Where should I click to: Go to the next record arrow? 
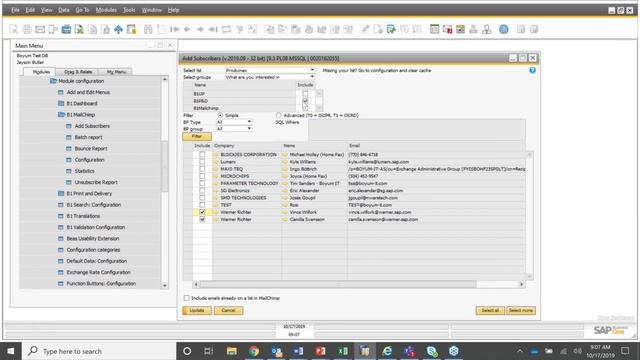(200, 29)
